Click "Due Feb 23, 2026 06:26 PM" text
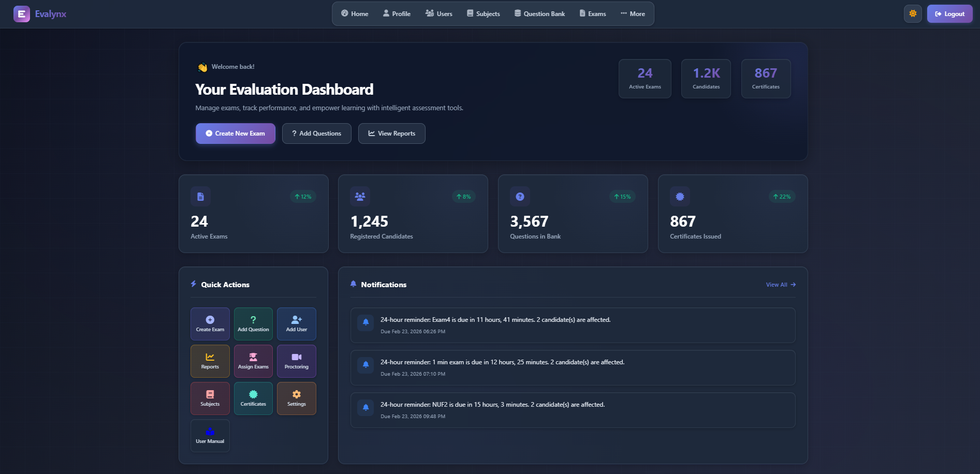The width and height of the screenshot is (980, 474). pos(413,332)
